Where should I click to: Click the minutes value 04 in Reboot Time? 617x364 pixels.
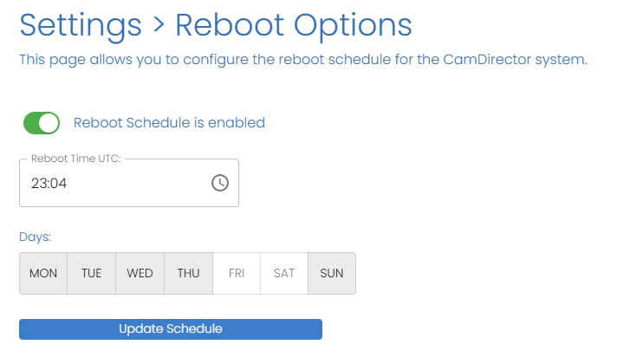(x=60, y=184)
